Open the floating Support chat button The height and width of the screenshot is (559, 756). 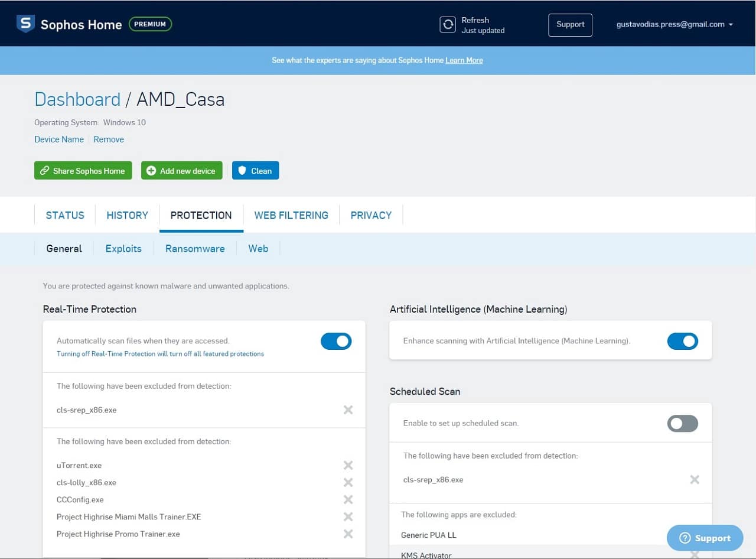click(x=705, y=538)
